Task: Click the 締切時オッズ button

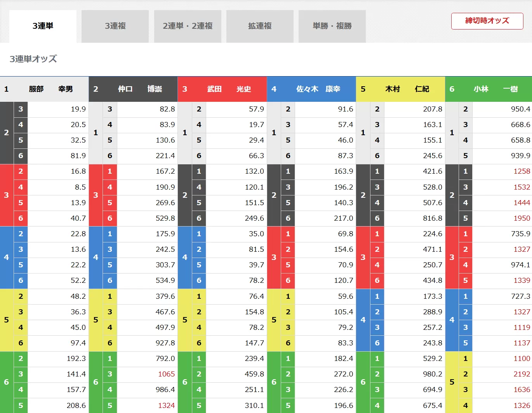Action: tap(487, 21)
